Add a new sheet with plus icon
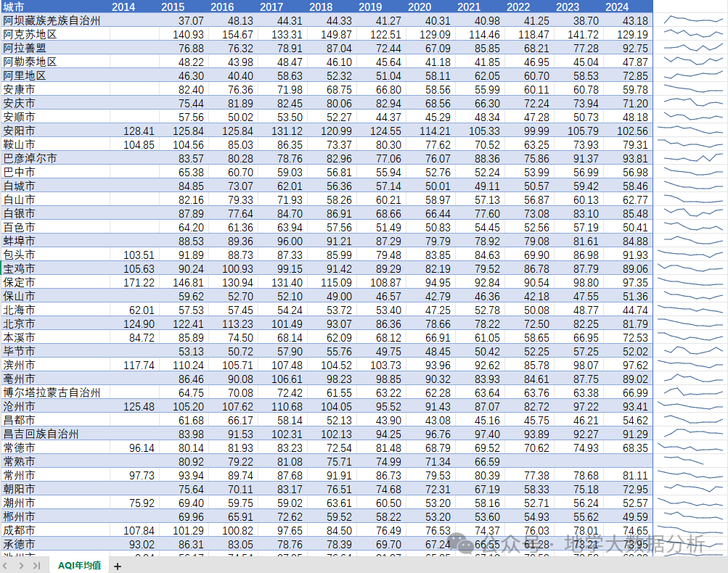Screen dimensions: 728x573 (x=118, y=566)
